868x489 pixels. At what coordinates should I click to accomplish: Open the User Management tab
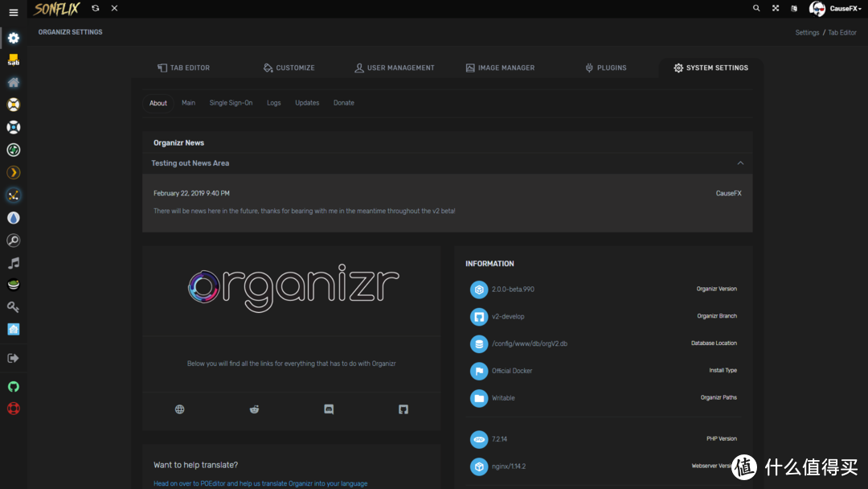(x=394, y=68)
